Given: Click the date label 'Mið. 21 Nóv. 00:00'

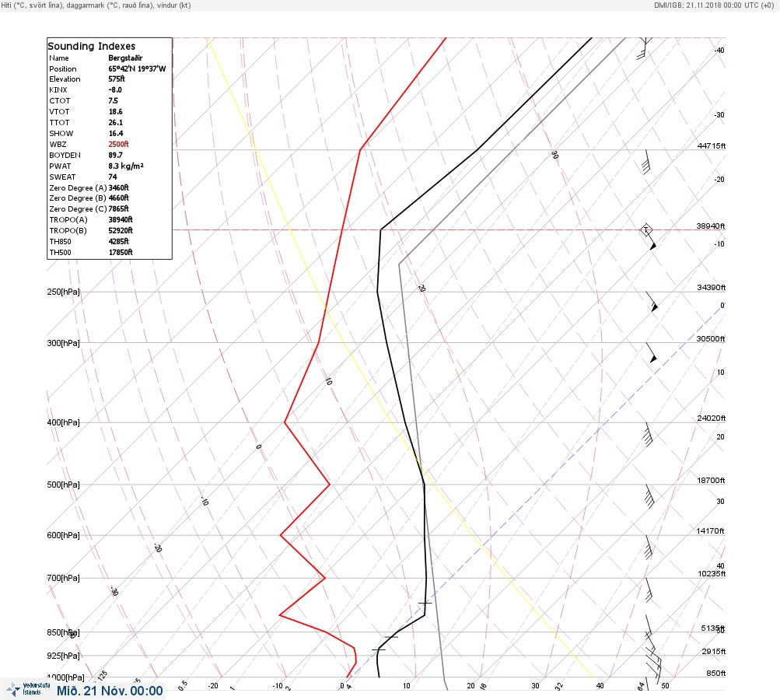Looking at the screenshot, I should [110, 691].
